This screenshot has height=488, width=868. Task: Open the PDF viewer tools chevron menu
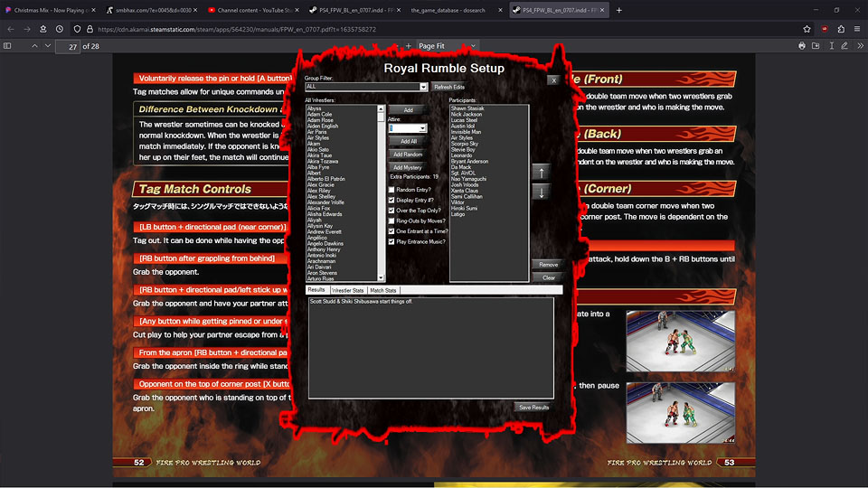860,46
